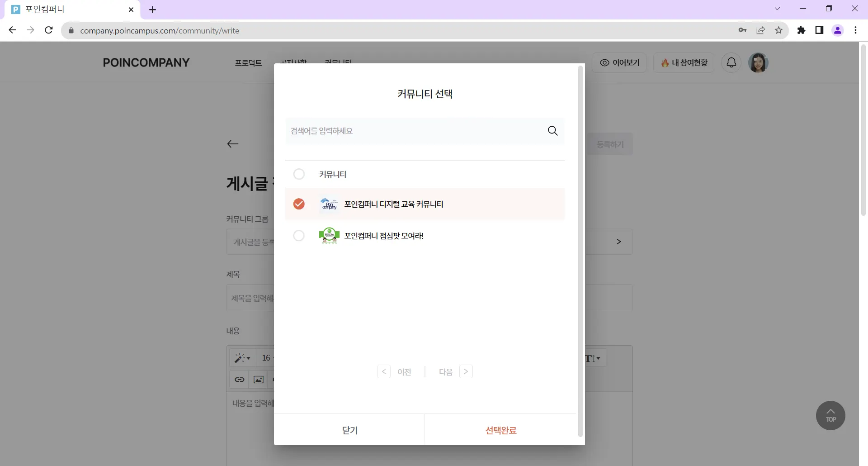This screenshot has width=868, height=466.
Task: Click the 포인컴퍼니 점심팟 모여라! thumbnail image
Action: [x=329, y=236]
